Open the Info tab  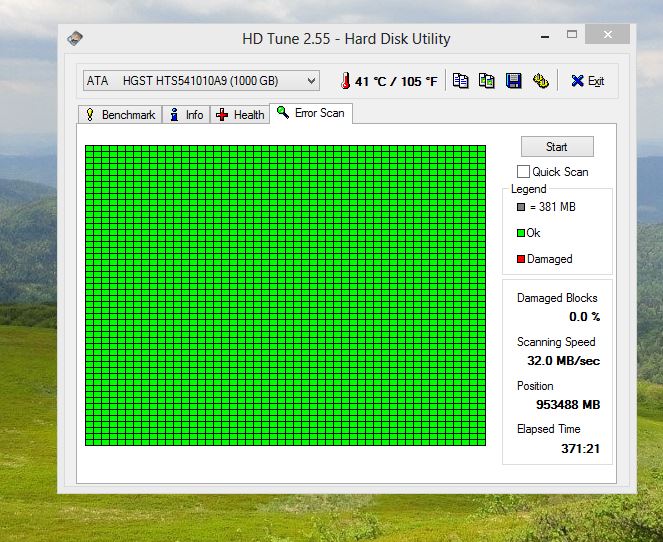[x=186, y=115]
